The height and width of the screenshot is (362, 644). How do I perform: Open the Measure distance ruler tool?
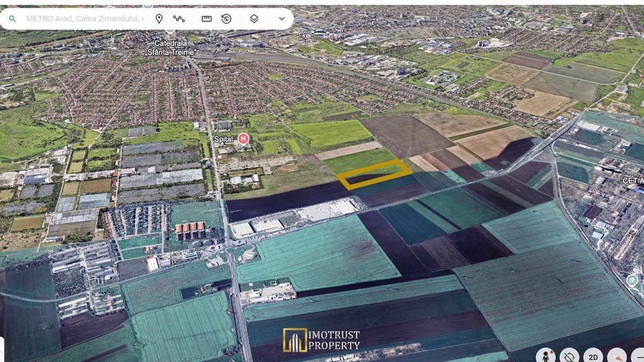click(x=207, y=19)
